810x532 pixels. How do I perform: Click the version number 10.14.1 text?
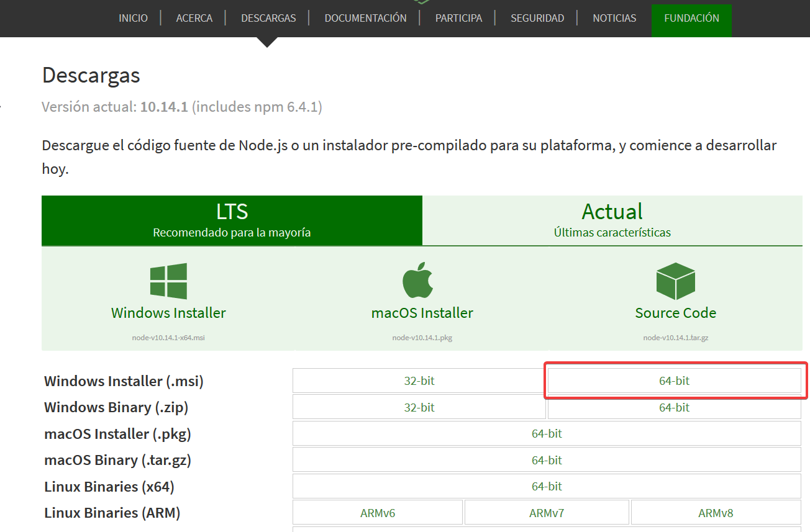pos(164,107)
